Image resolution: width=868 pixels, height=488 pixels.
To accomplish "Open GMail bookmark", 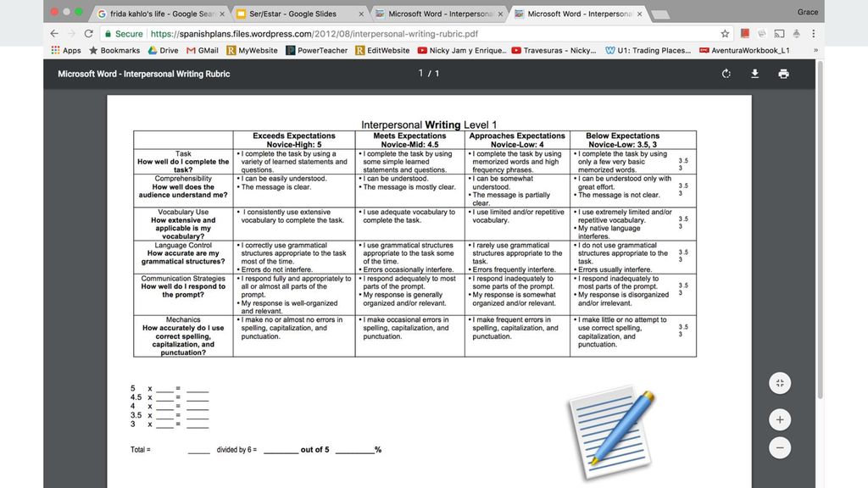I will coord(203,50).
